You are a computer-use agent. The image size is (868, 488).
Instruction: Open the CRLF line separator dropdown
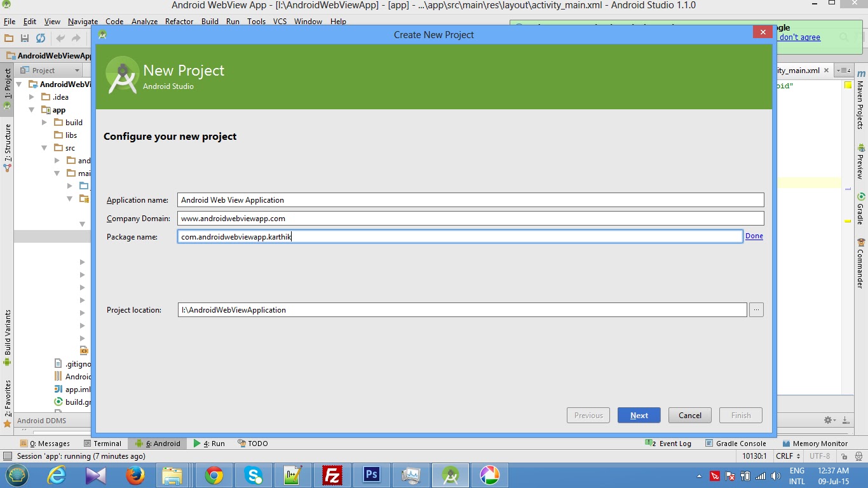pyautogui.click(x=787, y=456)
